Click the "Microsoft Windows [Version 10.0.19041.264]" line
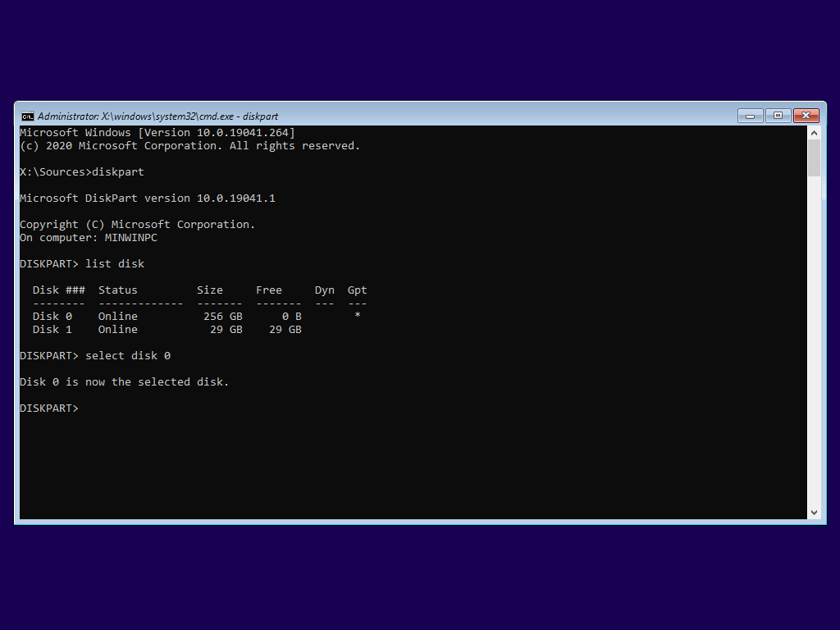840x630 pixels. coord(157,132)
